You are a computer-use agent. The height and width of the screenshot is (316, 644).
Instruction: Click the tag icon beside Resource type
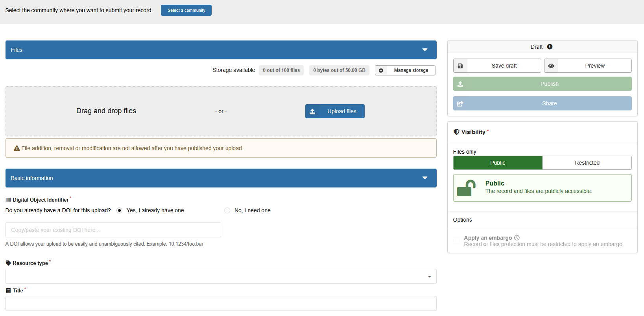tap(8, 263)
